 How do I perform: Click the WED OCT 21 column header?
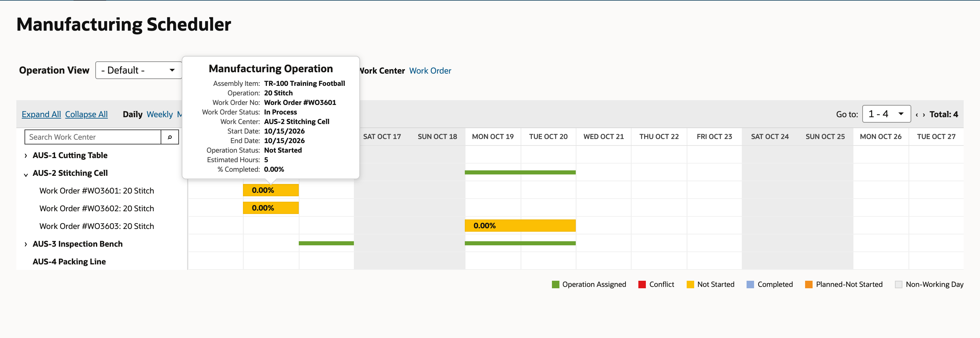click(603, 136)
